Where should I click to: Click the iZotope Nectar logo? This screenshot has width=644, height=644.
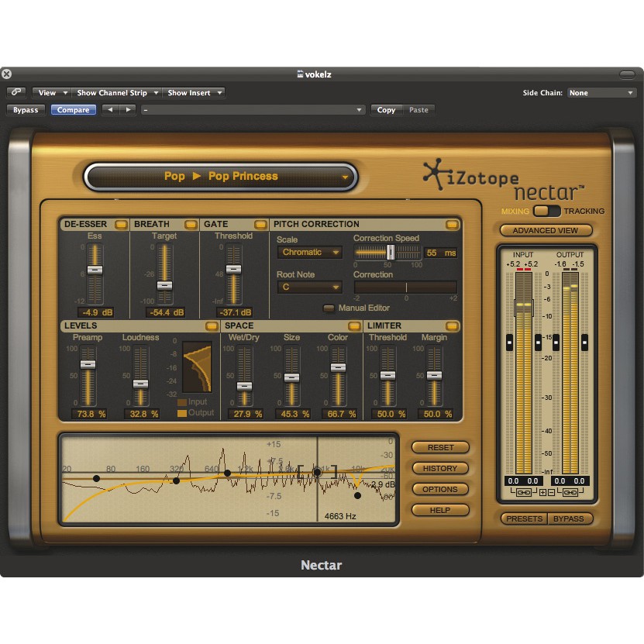[503, 181]
